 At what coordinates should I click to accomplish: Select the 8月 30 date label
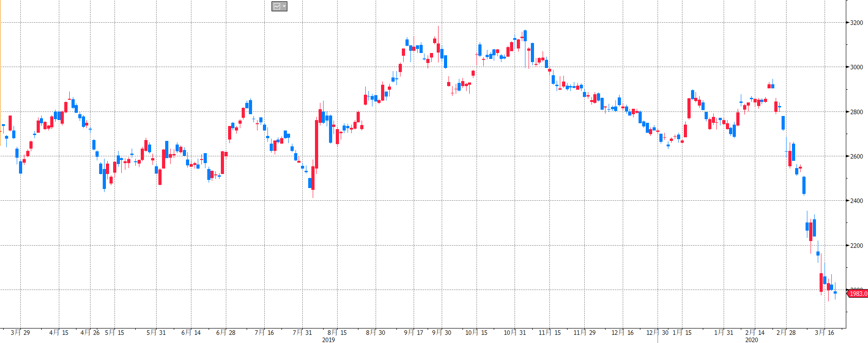point(376,333)
